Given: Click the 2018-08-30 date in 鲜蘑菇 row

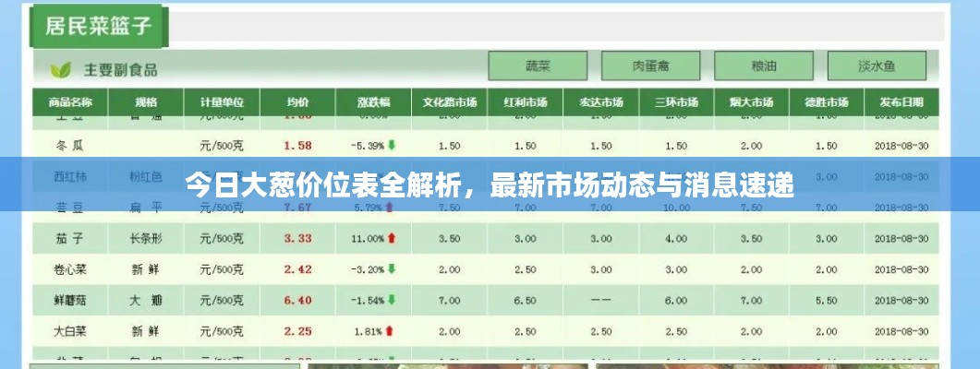Looking at the screenshot, I should click(x=901, y=301).
